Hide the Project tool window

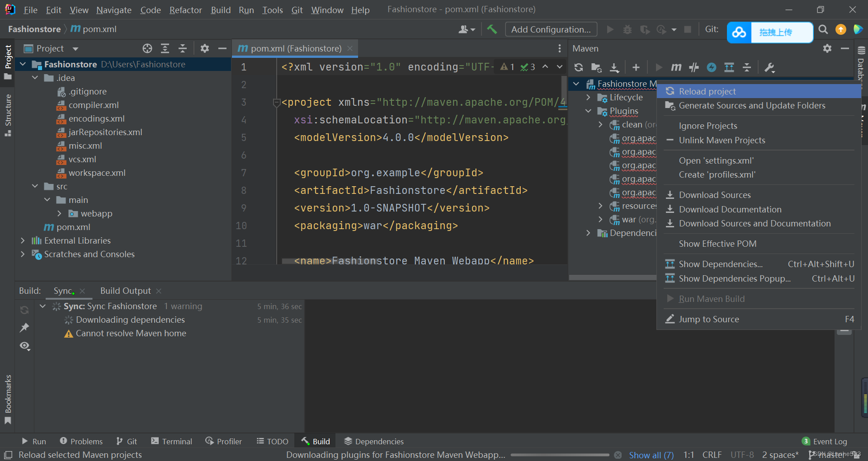[222, 48]
